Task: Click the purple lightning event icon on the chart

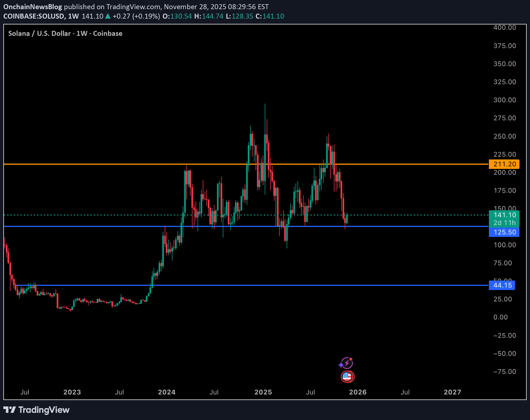Action: tap(347, 363)
